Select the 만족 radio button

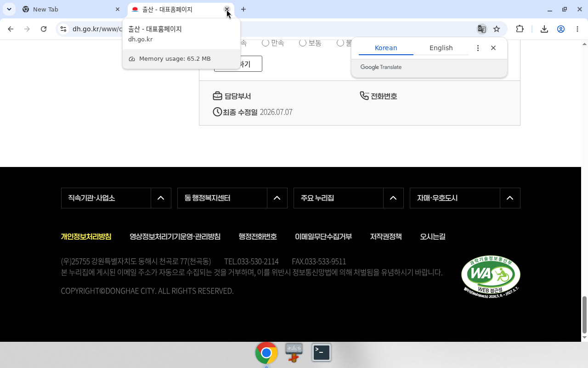click(x=266, y=43)
